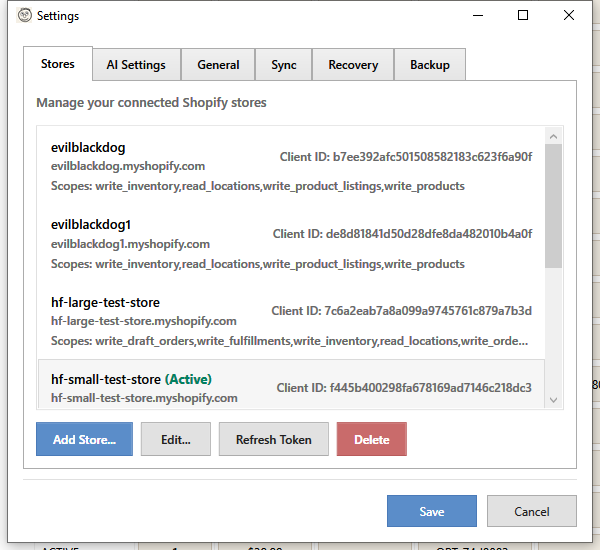The image size is (600, 550).
Task: Click the store list scrollbar thumb
Action: pyautogui.click(x=553, y=206)
